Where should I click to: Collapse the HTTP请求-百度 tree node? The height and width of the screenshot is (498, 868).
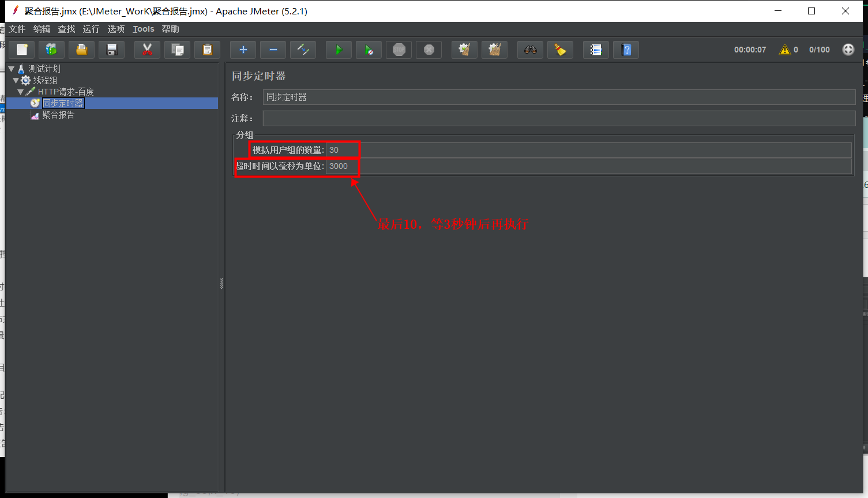[21, 92]
